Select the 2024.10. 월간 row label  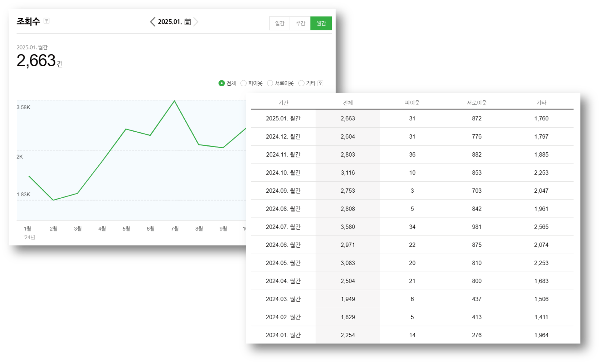[x=283, y=173]
